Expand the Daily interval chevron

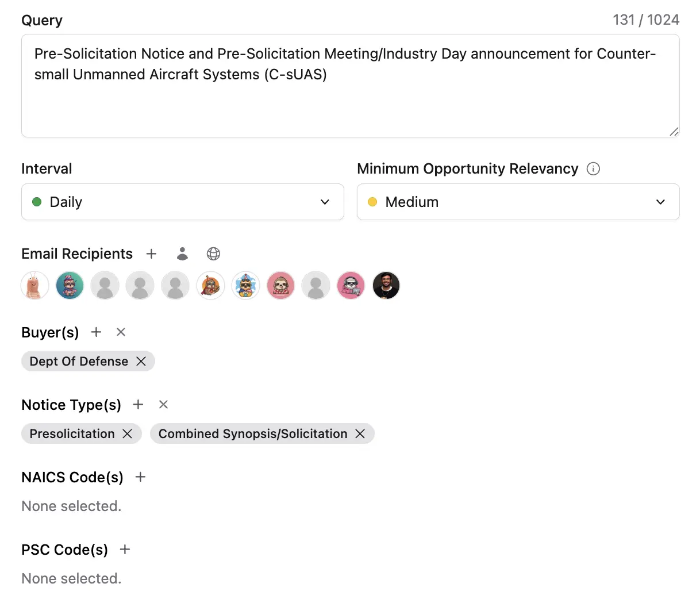pyautogui.click(x=325, y=202)
